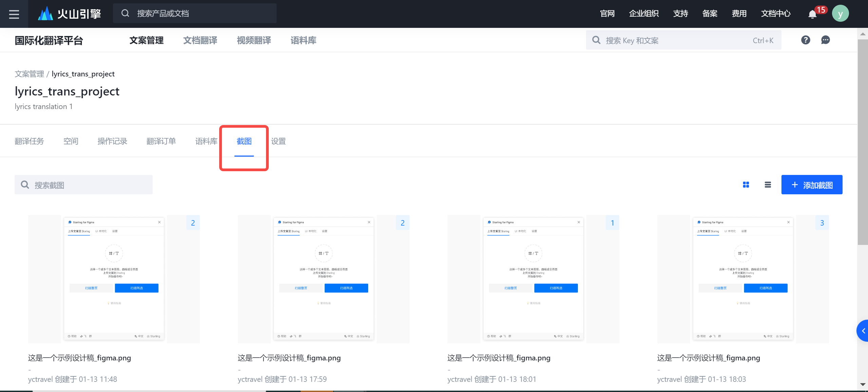Viewport: 868px width, 392px height.
Task: Click the Volcano Engine logo
Action: [70, 14]
